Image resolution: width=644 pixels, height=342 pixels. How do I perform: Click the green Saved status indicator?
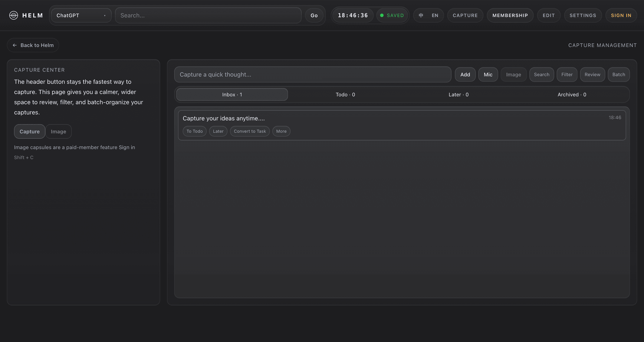coord(392,15)
